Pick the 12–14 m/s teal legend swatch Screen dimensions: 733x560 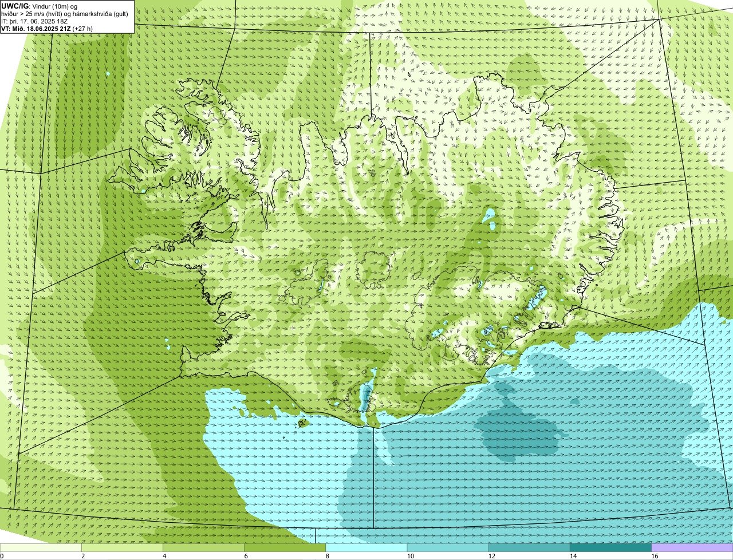point(529,548)
